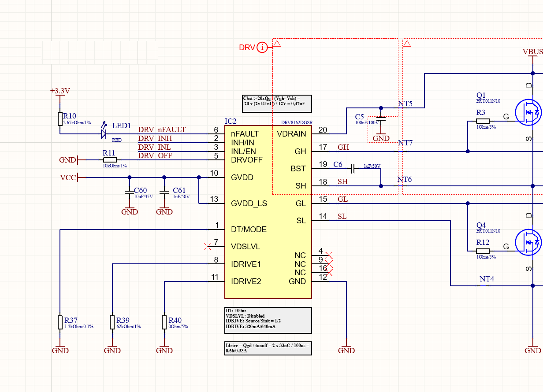This screenshot has height=392, width=543.
Task: Click the DRV info circle icon
Action: [x=262, y=47]
